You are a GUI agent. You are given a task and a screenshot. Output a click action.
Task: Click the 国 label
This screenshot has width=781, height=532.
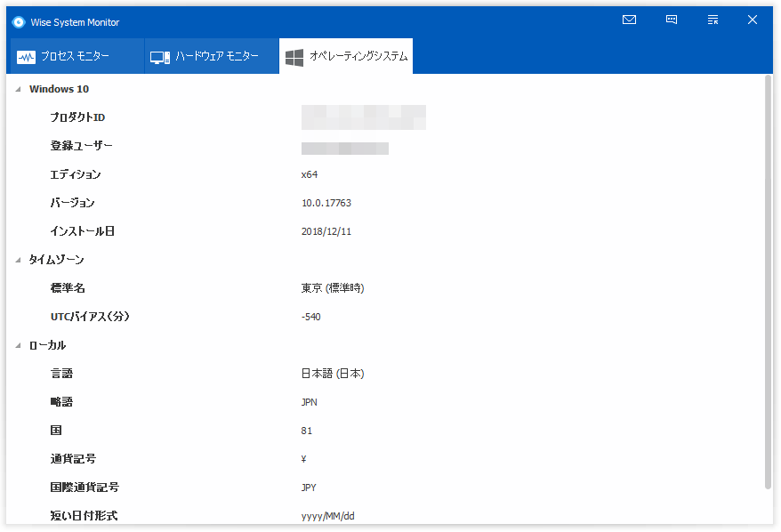(56, 431)
